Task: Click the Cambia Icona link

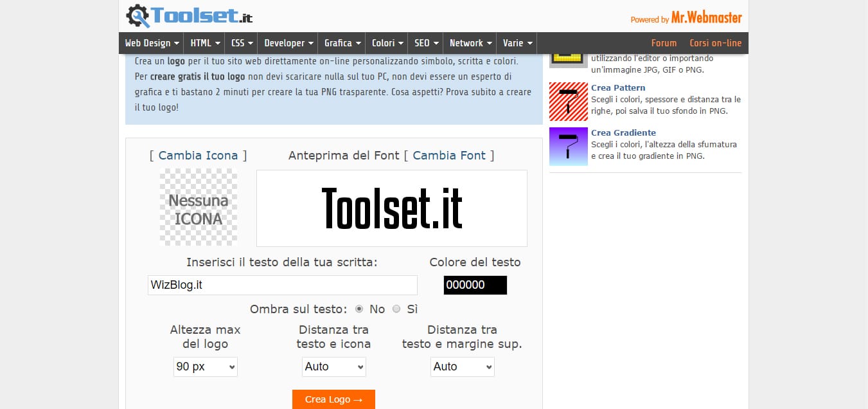Action: coord(198,155)
